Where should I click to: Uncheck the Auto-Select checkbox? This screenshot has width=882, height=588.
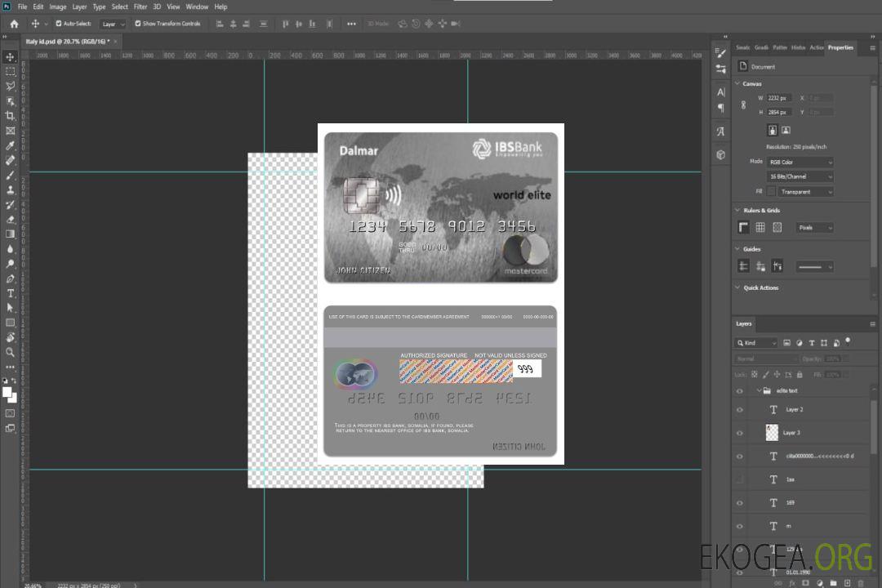point(59,24)
